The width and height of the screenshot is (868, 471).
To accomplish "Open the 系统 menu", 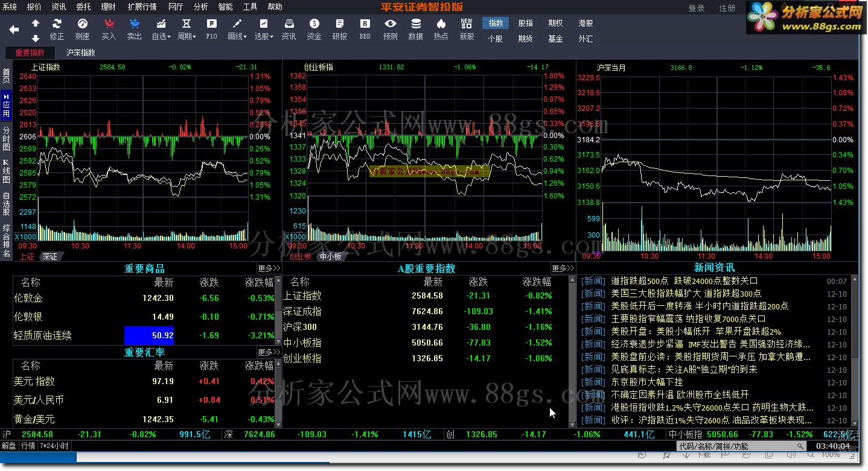I will (x=10, y=7).
